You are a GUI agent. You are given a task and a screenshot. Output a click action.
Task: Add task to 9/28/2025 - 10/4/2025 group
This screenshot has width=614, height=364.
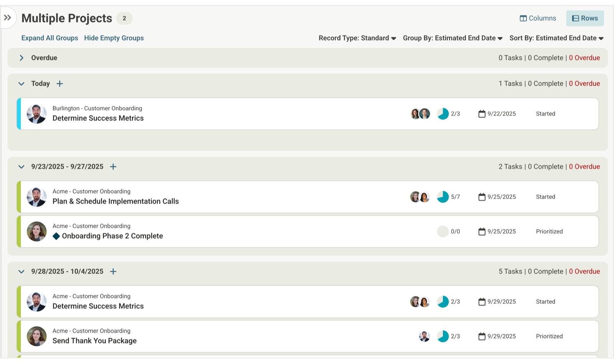pos(113,272)
